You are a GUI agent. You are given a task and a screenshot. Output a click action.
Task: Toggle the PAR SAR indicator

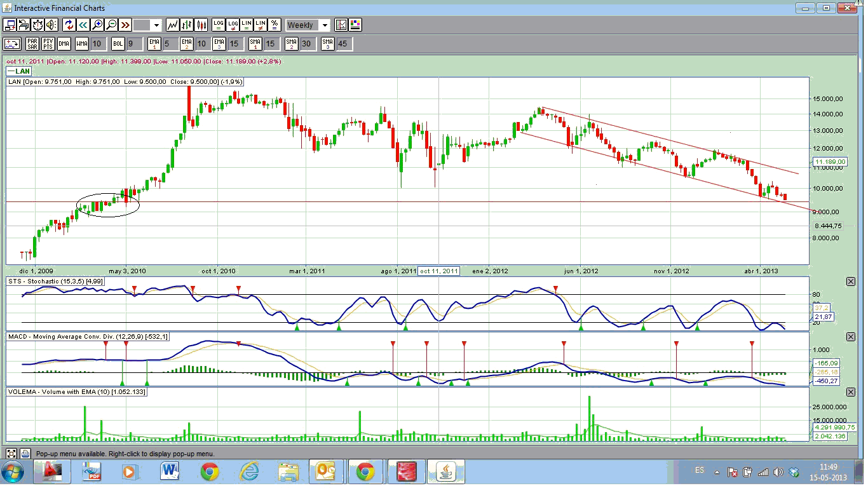(x=32, y=44)
